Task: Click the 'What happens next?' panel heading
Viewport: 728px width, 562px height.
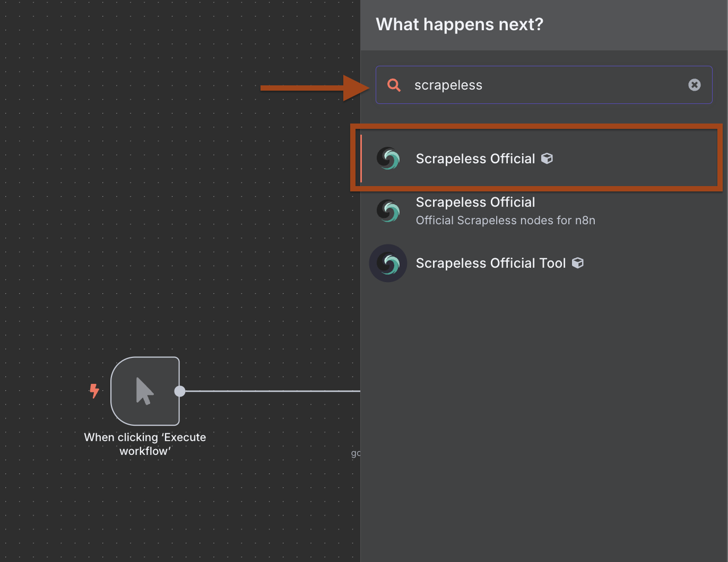Action: 460,24
